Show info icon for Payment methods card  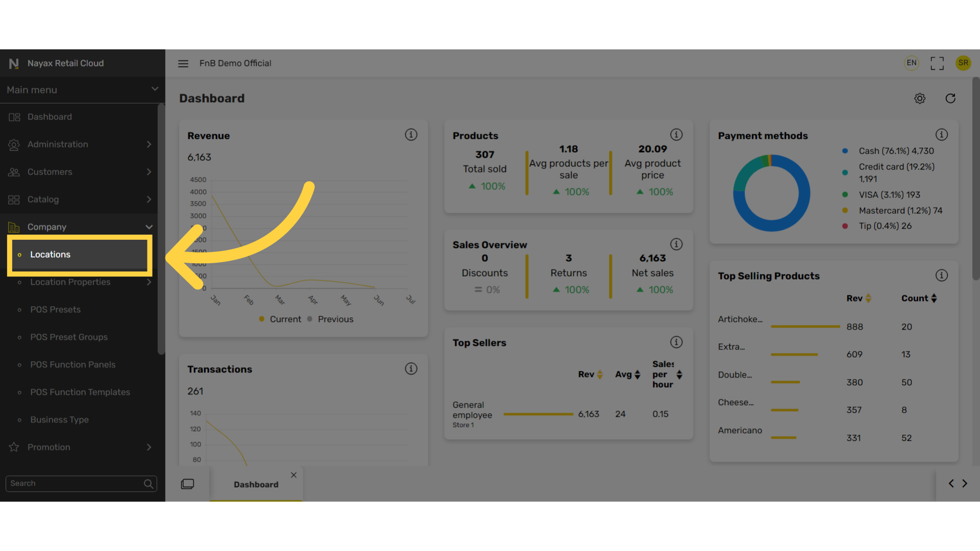(942, 135)
